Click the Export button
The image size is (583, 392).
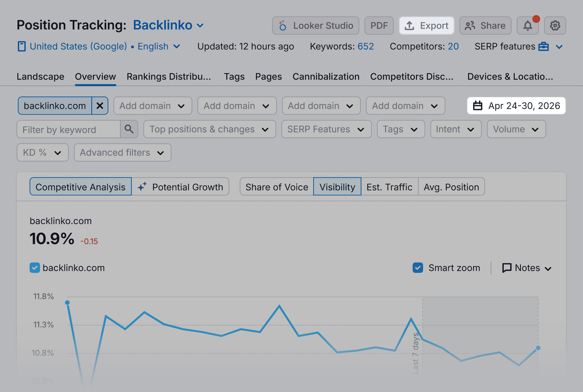[427, 25]
